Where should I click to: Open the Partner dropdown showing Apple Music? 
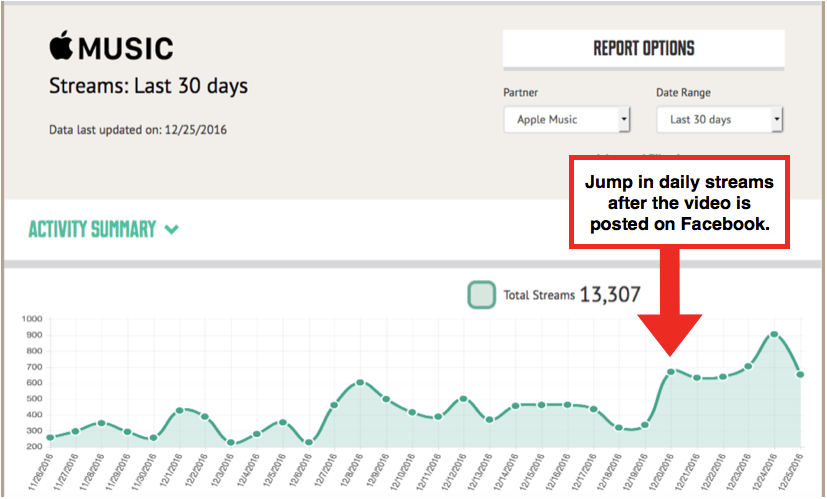567,120
